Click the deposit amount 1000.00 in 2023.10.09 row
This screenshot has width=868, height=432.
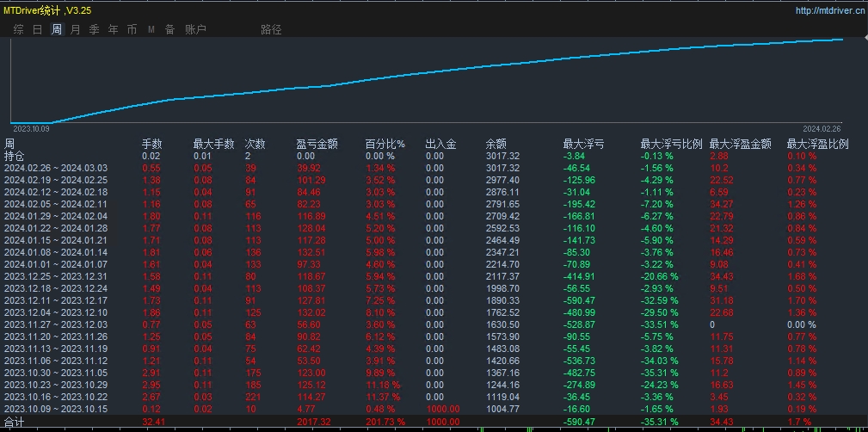point(442,409)
